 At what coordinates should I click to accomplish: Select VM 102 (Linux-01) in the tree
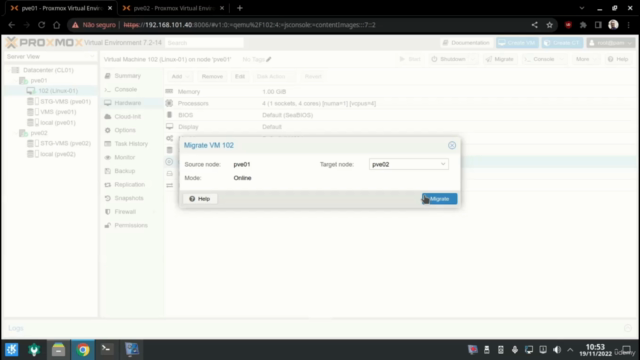(x=58, y=91)
